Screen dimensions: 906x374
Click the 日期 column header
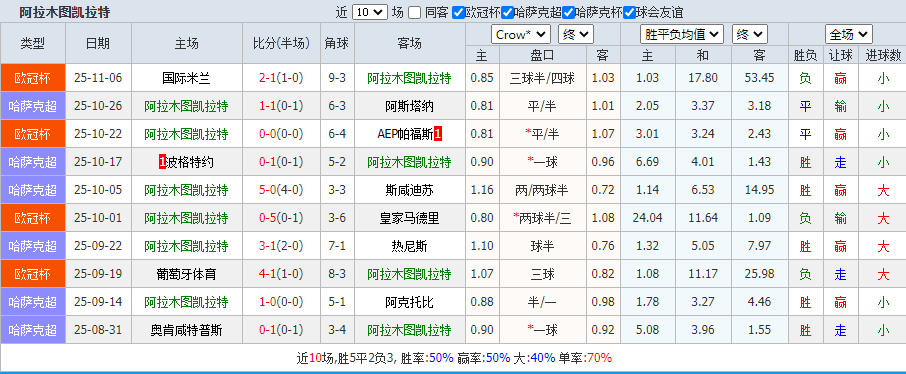(98, 43)
